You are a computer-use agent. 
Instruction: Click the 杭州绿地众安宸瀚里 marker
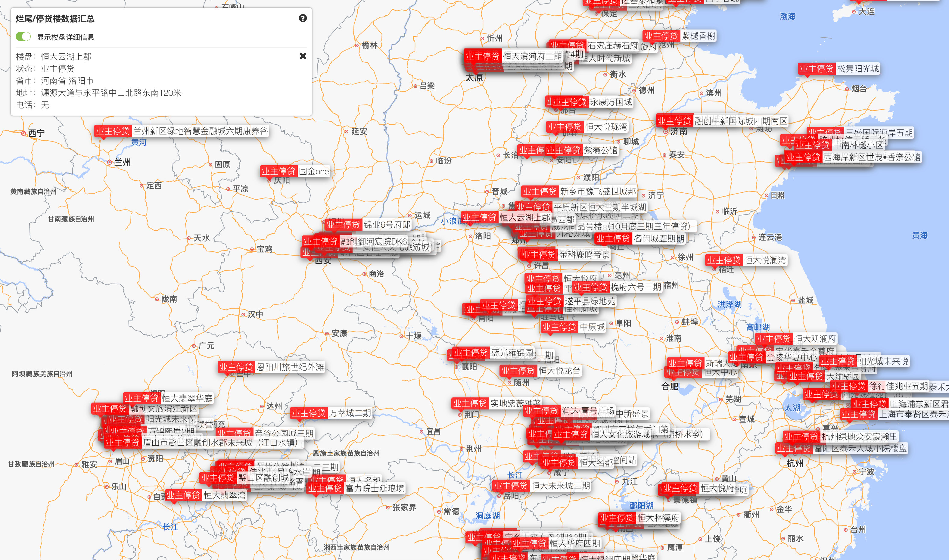click(x=841, y=437)
